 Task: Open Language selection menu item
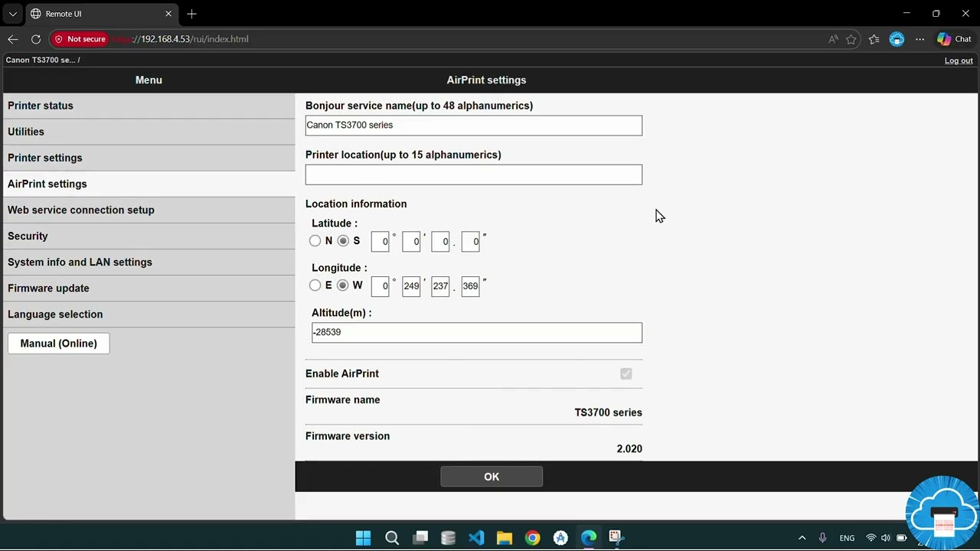[149, 314]
